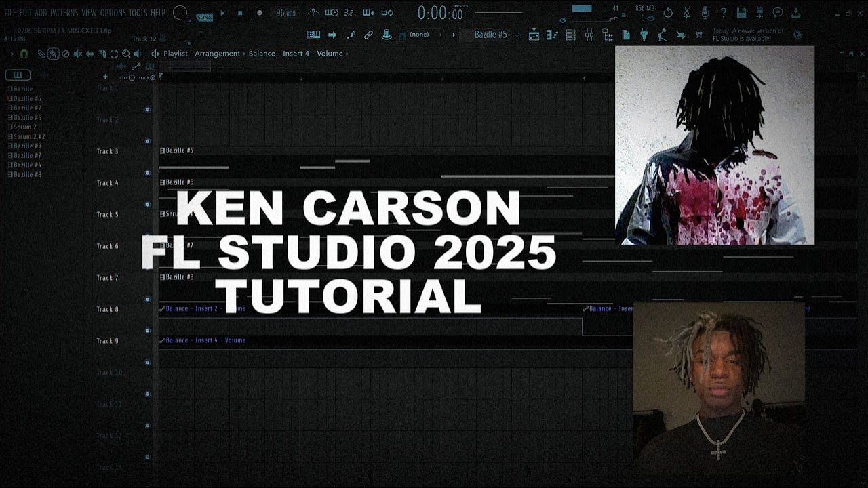Select the Mute tool in playlist toolbar
Screen dimensions: 868x488
[x=78, y=54]
